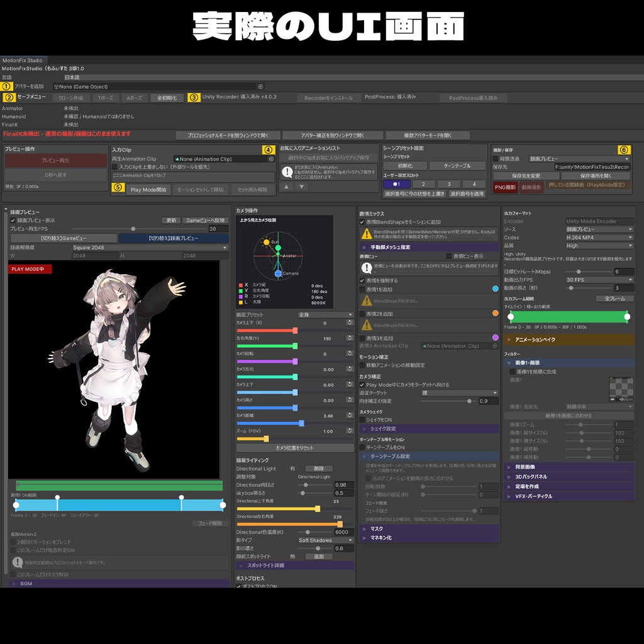Toggle 表情BlendShapeをモーションに追加 checkbox
This screenshot has width=644, height=644.
tap(362, 222)
